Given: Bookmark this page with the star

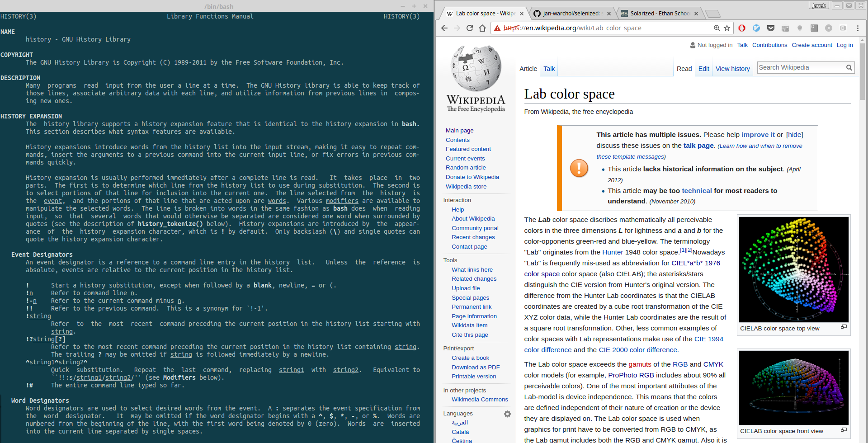Looking at the screenshot, I should (x=727, y=28).
